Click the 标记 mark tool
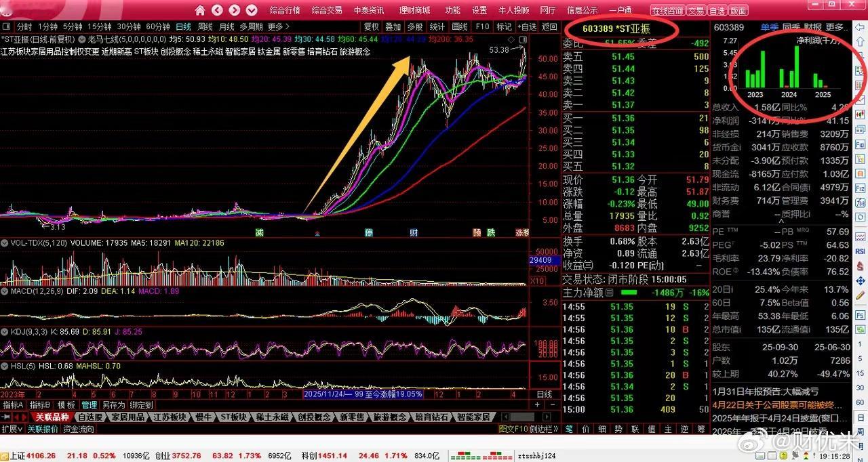868x462 pixels. point(504,27)
